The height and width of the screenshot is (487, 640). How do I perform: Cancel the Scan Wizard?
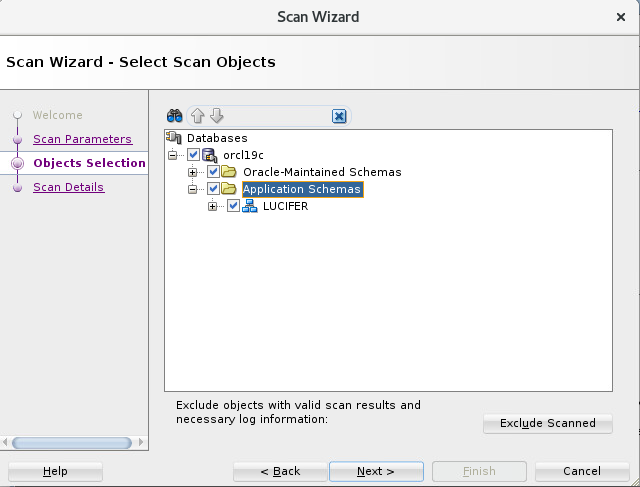click(582, 471)
